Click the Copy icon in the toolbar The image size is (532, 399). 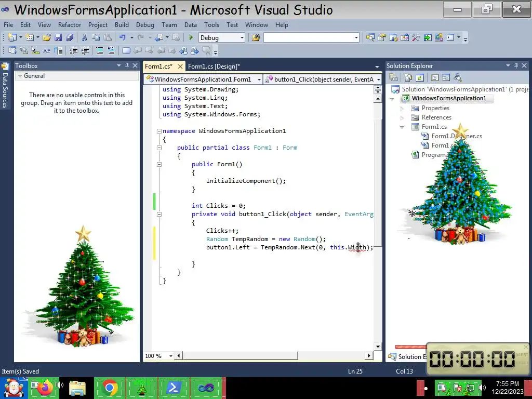(96, 37)
